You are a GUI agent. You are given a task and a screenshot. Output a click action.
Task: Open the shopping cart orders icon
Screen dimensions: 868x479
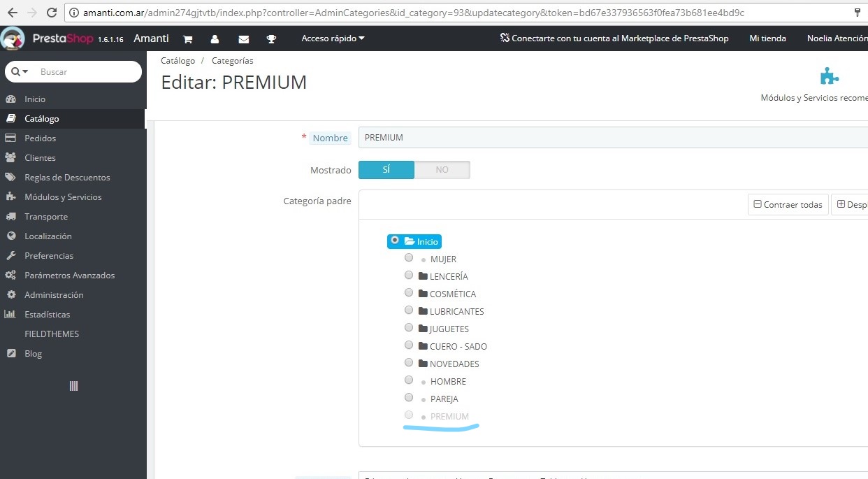tap(188, 39)
